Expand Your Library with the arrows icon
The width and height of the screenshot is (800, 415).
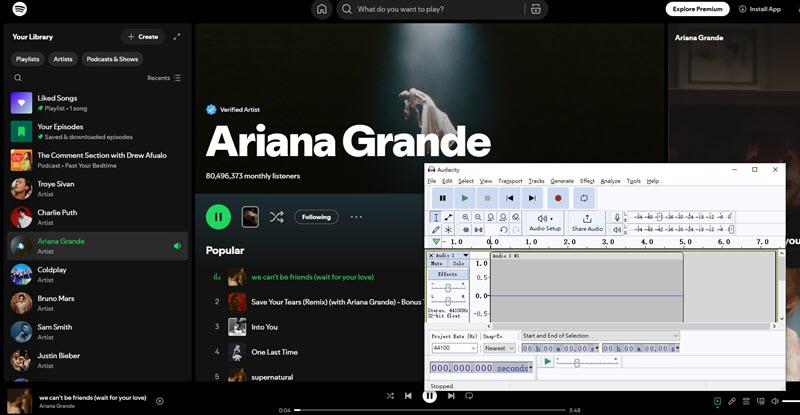(x=177, y=37)
